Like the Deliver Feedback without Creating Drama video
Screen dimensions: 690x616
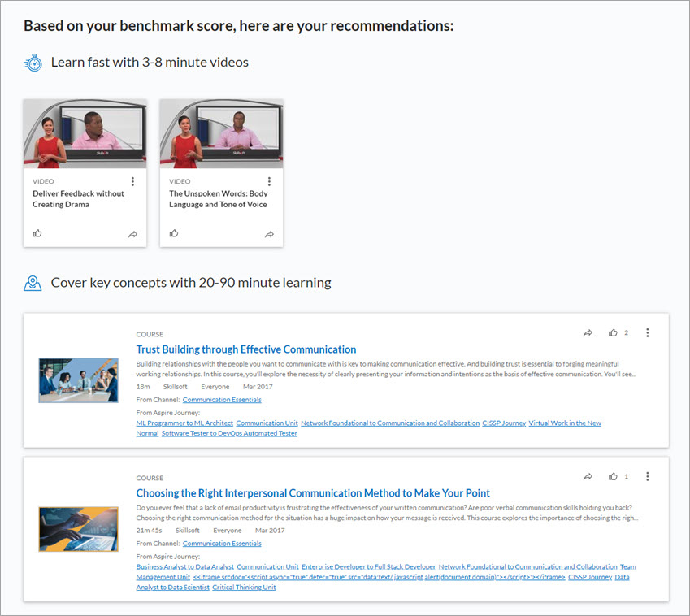tap(37, 234)
